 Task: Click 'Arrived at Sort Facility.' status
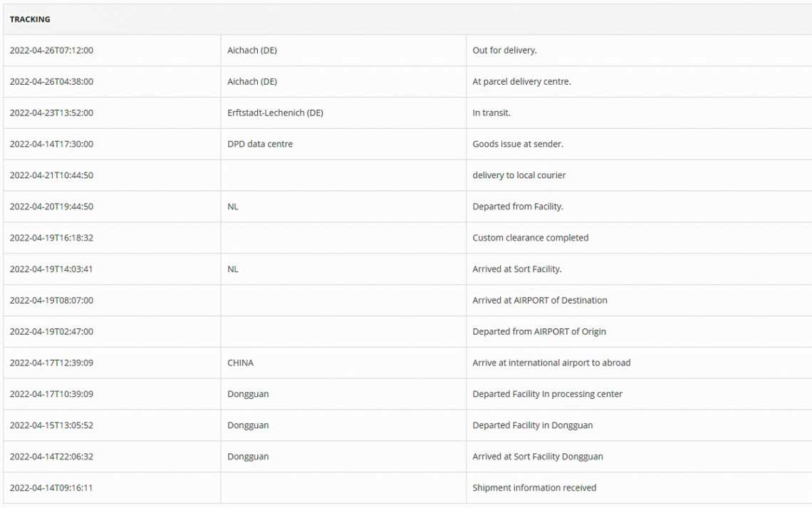pos(517,269)
